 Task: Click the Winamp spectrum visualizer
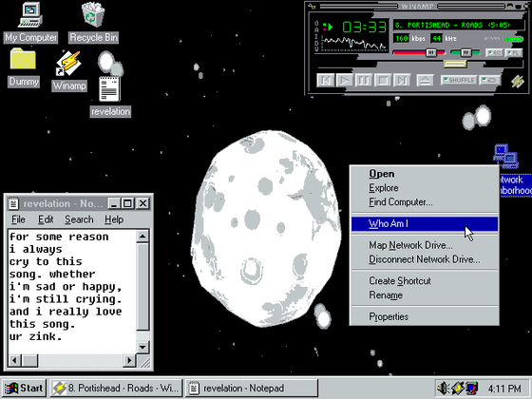click(354, 44)
